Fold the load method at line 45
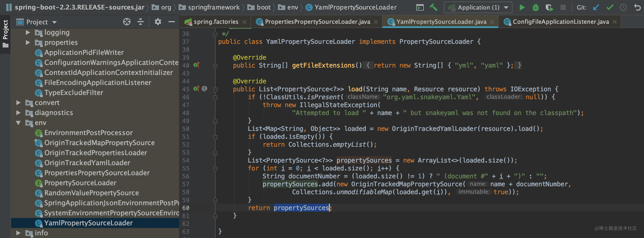Image resolution: width=644 pixels, height=238 pixels. pos(215,89)
